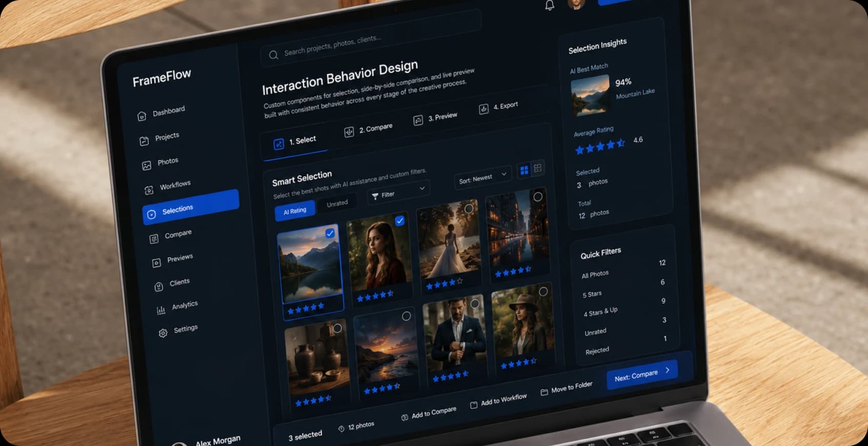
Task: Click the Alex Morgan profile name
Action: coord(218,441)
